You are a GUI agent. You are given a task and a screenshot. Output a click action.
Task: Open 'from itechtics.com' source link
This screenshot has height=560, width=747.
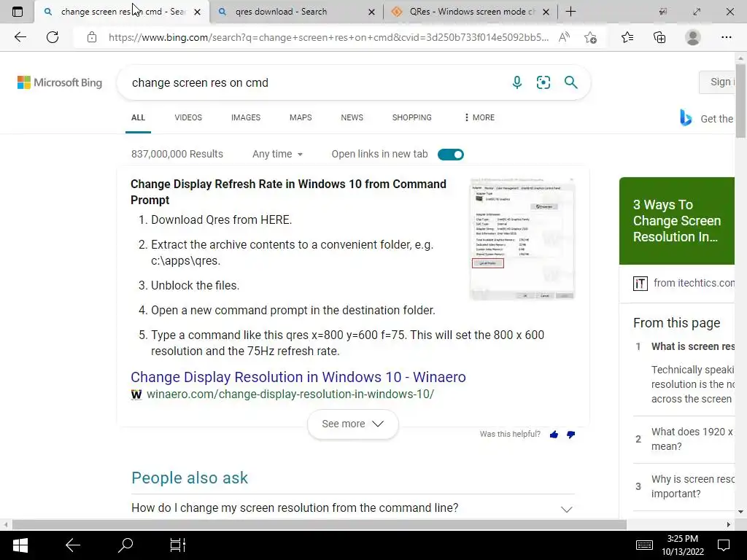[684, 284]
